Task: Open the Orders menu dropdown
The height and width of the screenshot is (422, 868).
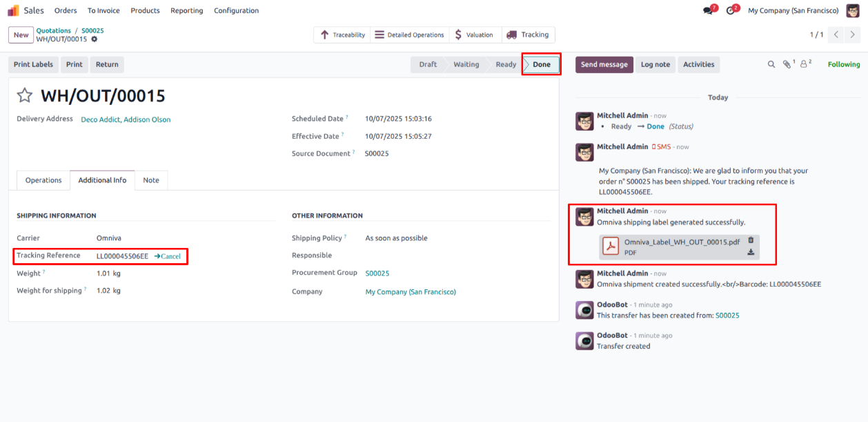Action: tap(66, 10)
